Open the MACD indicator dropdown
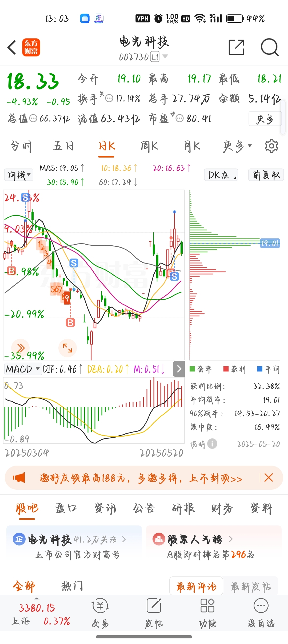 click(x=23, y=369)
